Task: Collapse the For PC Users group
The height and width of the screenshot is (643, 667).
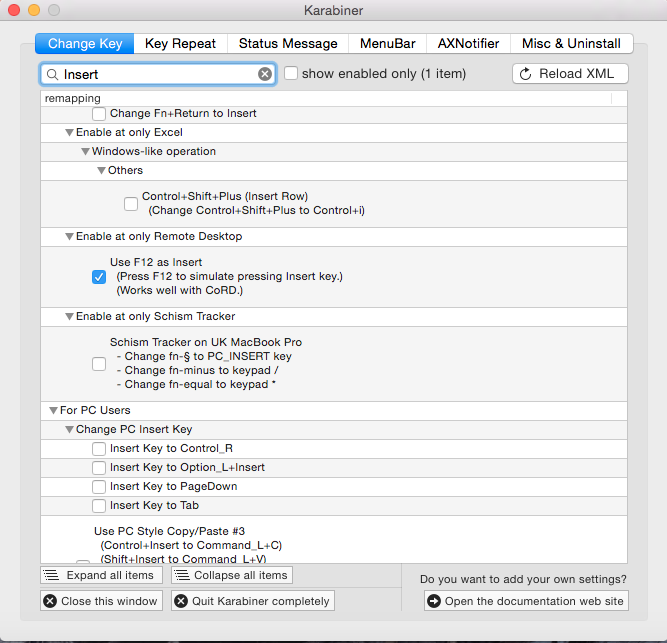Action: click(54, 410)
